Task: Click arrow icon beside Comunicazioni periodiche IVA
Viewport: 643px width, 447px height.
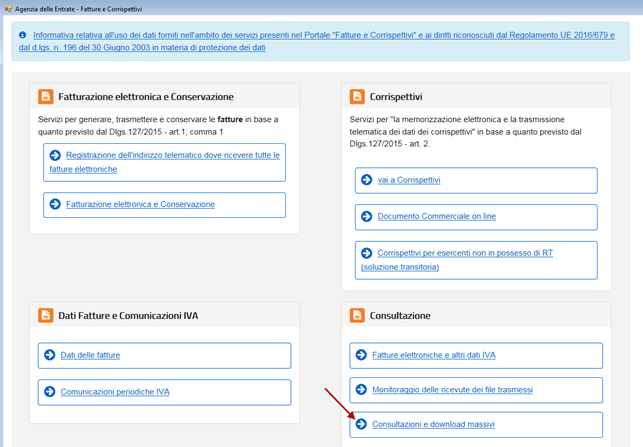Action: (x=50, y=392)
